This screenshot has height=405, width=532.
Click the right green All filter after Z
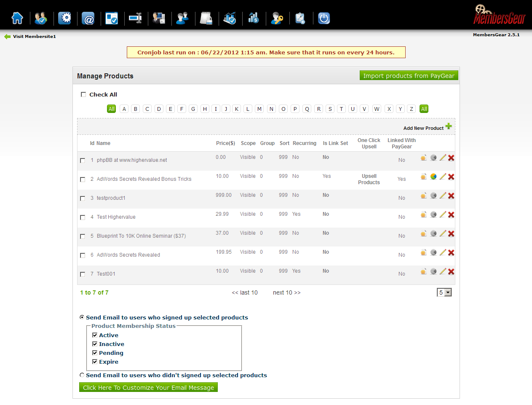click(424, 109)
